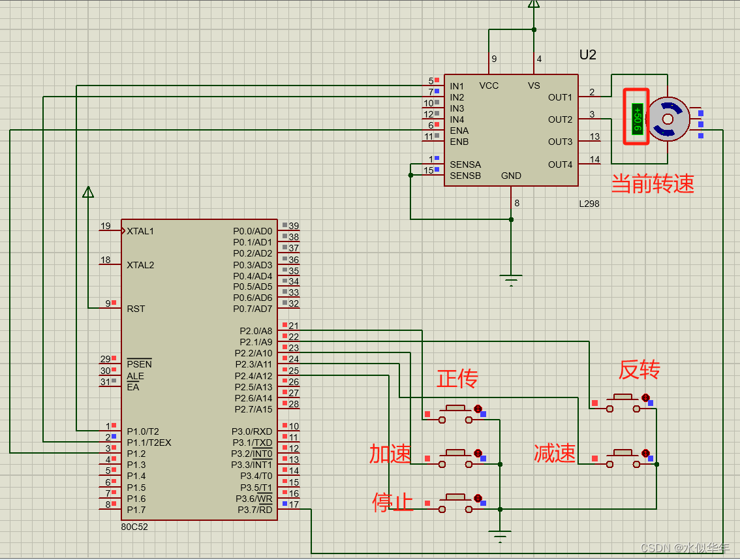Click the P2.0/A8 pin label
The width and height of the screenshot is (740, 560).
pos(256,331)
